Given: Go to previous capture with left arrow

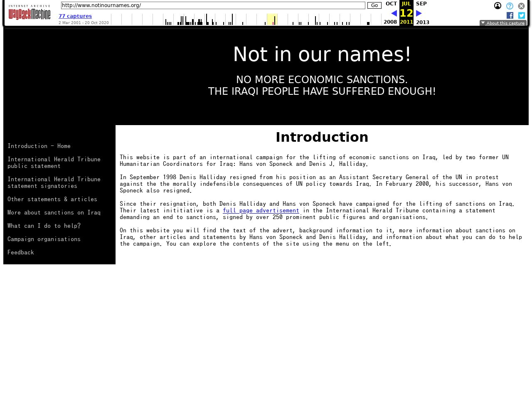Looking at the screenshot, I should pyautogui.click(x=394, y=13).
